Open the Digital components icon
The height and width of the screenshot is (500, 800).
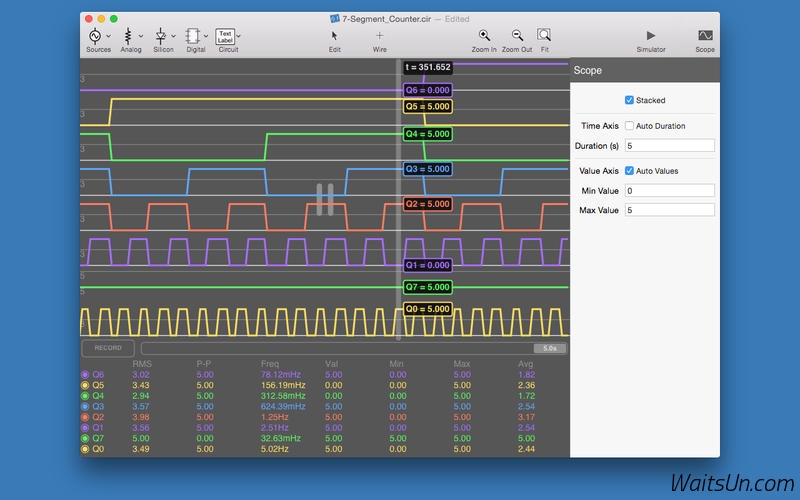coord(193,36)
